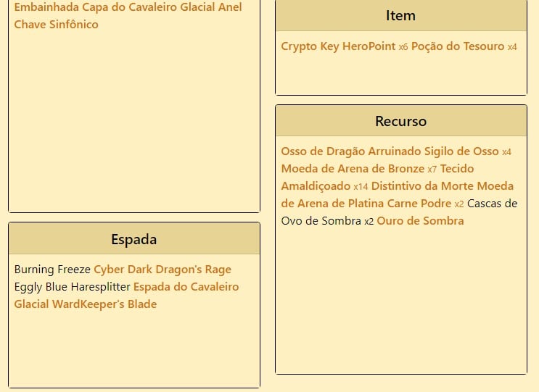Viewport: 539px width, 392px height.
Task: Click the Recurso section header
Action: click(x=401, y=121)
